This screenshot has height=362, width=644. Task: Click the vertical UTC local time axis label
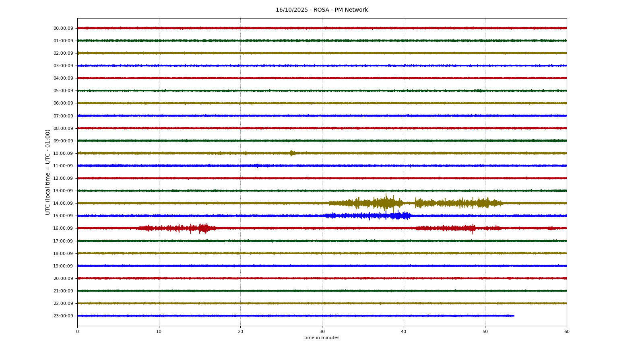(48, 172)
